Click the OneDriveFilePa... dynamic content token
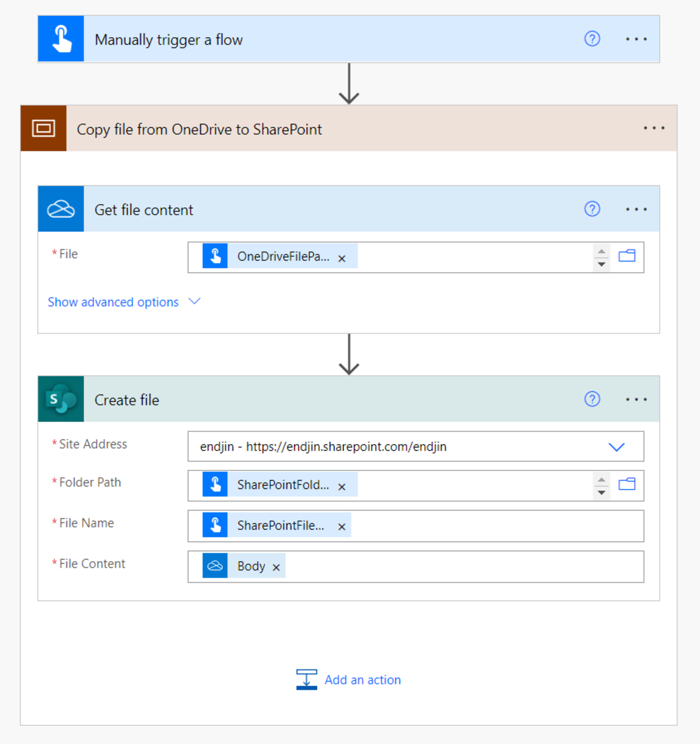The height and width of the screenshot is (744, 700). point(280,257)
